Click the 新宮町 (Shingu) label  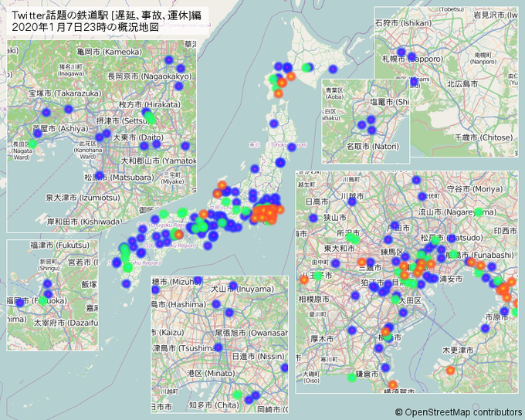49,265
